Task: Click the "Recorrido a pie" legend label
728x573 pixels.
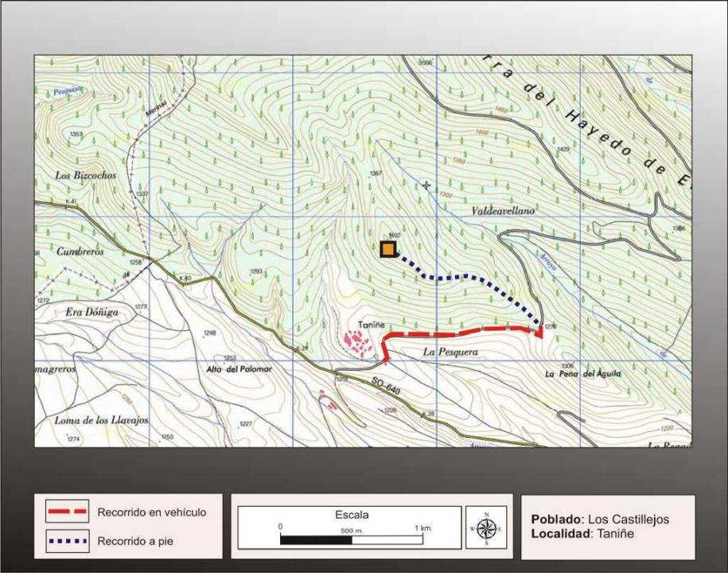Action: coord(135,541)
